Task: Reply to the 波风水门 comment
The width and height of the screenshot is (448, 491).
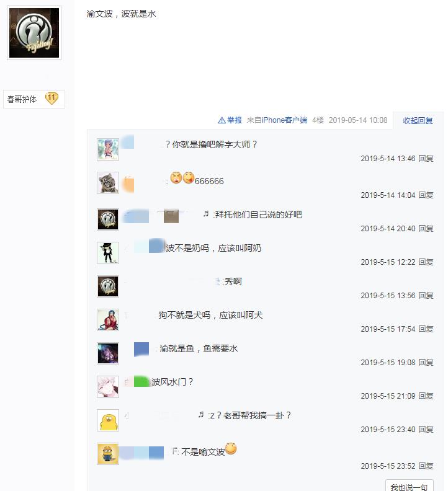Action: pyautogui.click(x=426, y=396)
